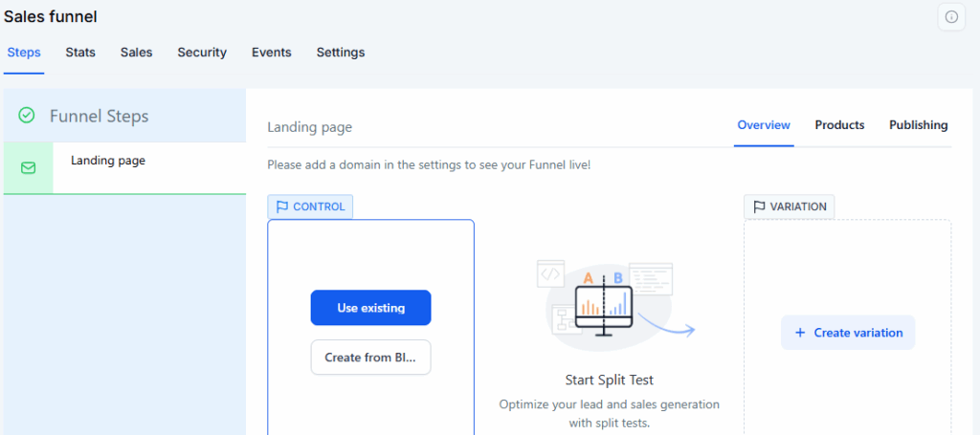Click the info icon in top-right corner
This screenshot has width=980, height=435.
click(x=950, y=17)
